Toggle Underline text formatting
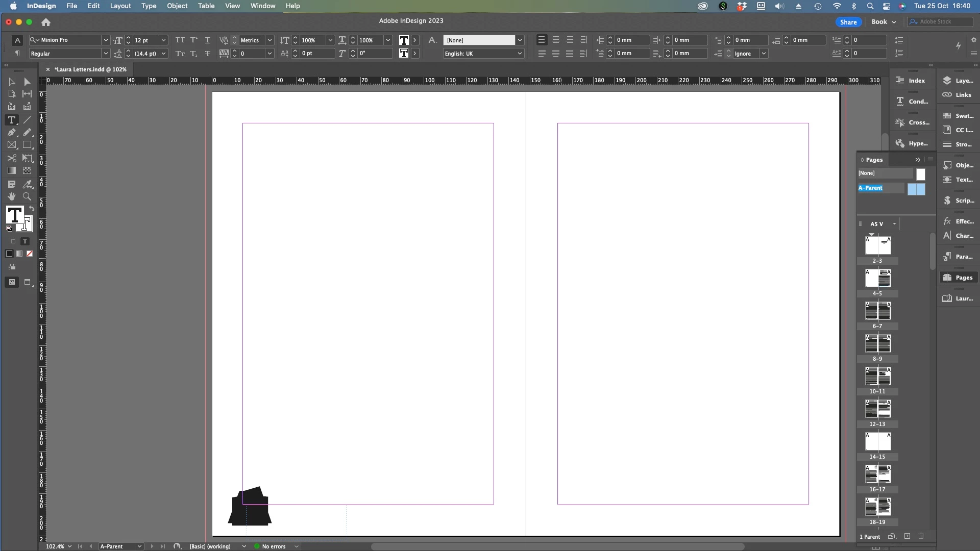Viewport: 980px width, 551px height. (x=208, y=40)
